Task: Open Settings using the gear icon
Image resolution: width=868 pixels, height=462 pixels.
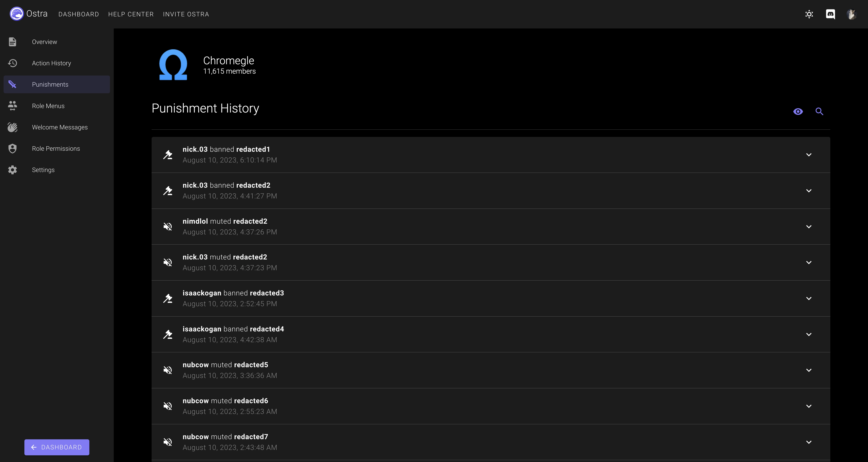Action: 12,170
